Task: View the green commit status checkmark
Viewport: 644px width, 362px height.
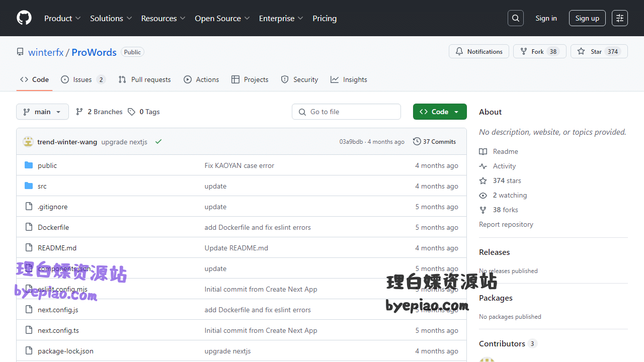Action: [158, 142]
